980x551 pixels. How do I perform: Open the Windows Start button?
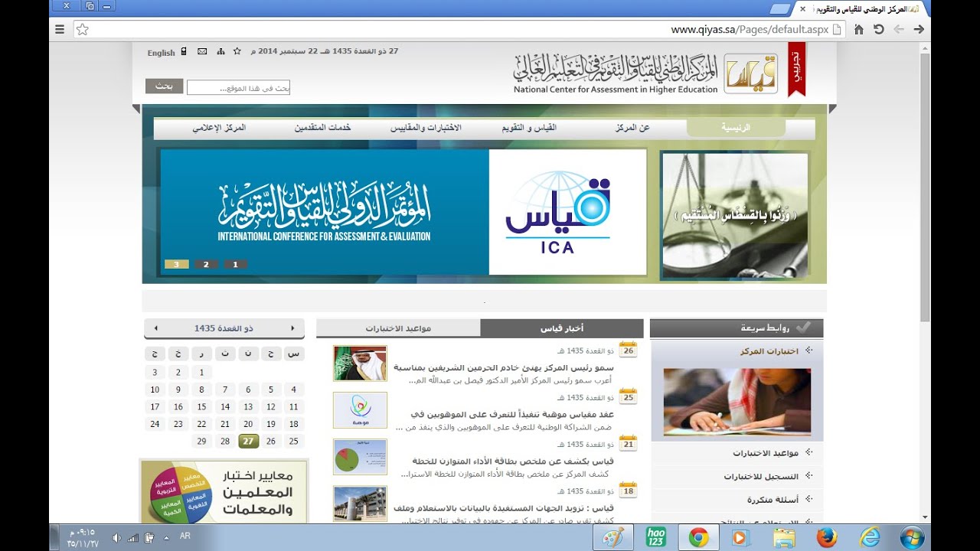tap(912, 537)
